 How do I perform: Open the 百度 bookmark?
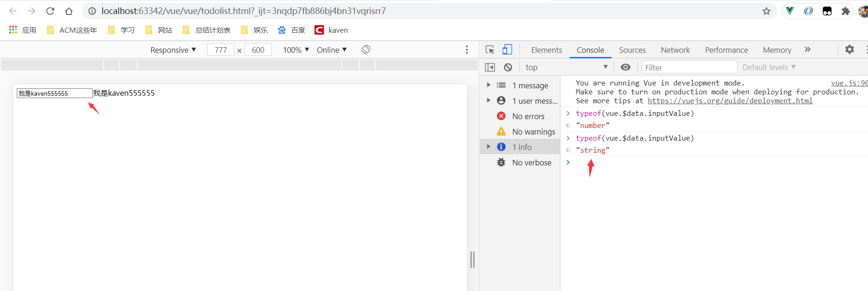point(292,30)
